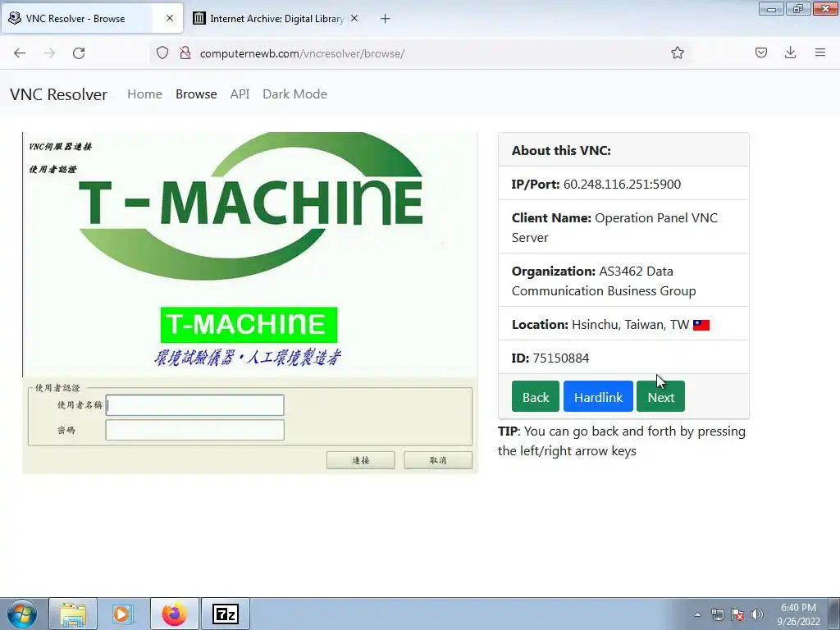The width and height of the screenshot is (840, 630).
Task: Reload the current page
Action: (x=79, y=53)
